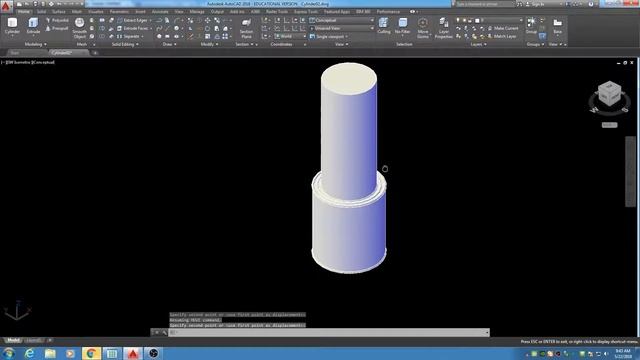Activate the Smooth Object mesh tool
The width and height of the screenshot is (640, 360).
coord(80,28)
